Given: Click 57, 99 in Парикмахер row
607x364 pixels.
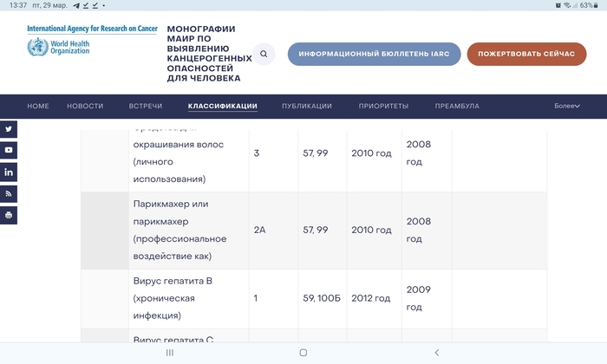Looking at the screenshot, I should tap(316, 230).
